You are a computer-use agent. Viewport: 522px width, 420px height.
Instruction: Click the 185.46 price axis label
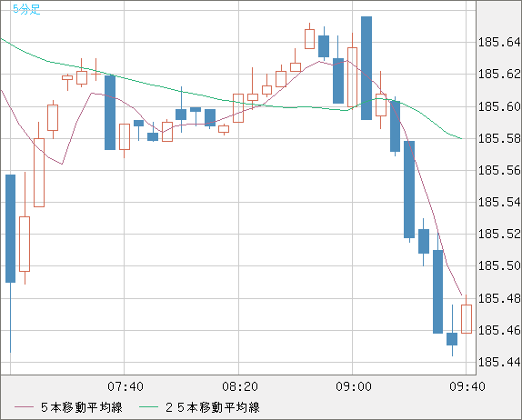499,330
